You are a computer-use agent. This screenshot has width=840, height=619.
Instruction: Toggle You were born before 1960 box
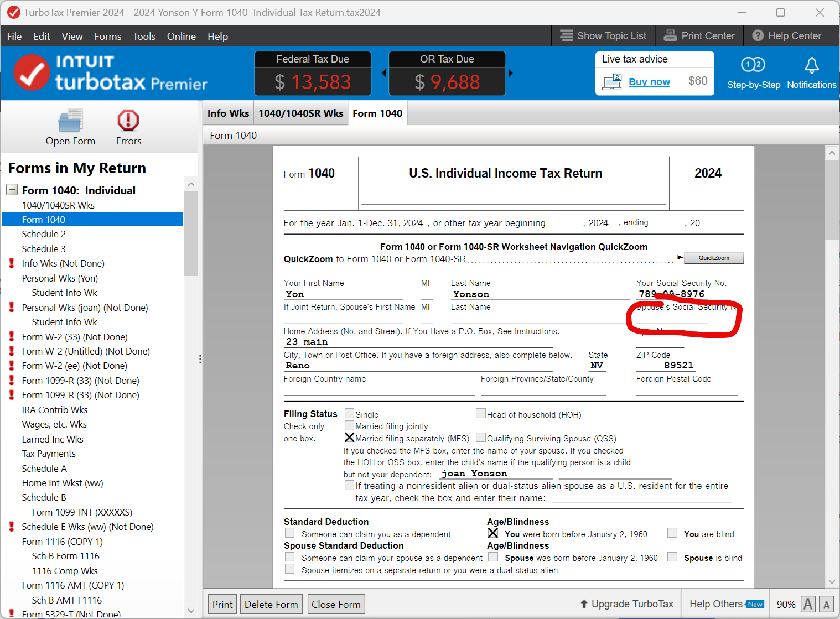(493, 533)
